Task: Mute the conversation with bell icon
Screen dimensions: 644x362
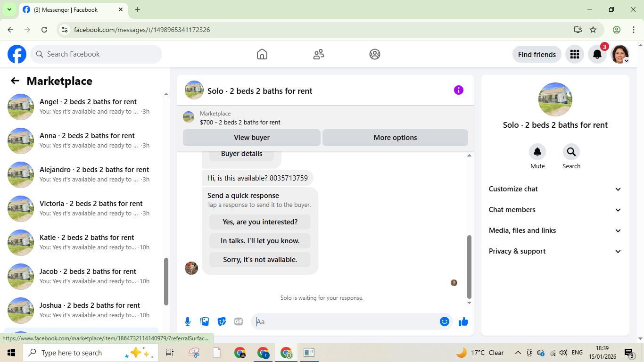Action: [x=537, y=152]
